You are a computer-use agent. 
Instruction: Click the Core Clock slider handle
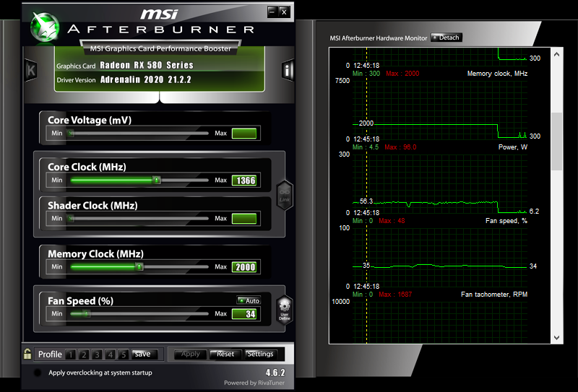pyautogui.click(x=157, y=180)
